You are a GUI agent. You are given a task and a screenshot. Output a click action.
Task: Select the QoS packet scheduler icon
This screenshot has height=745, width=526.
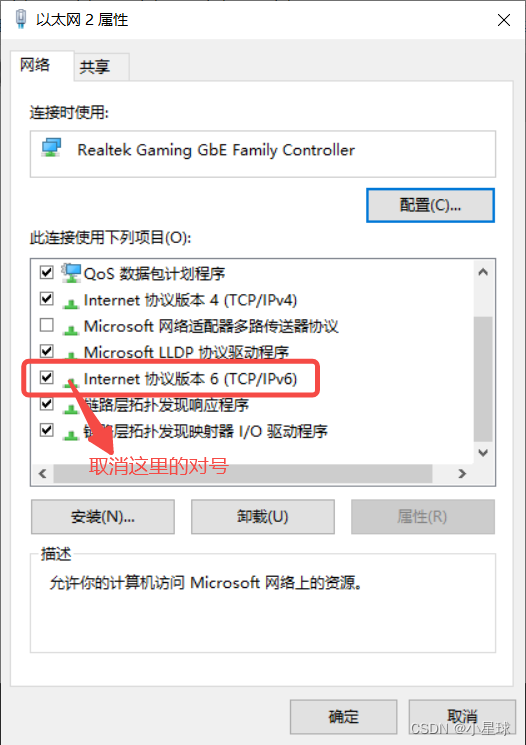[71, 273]
